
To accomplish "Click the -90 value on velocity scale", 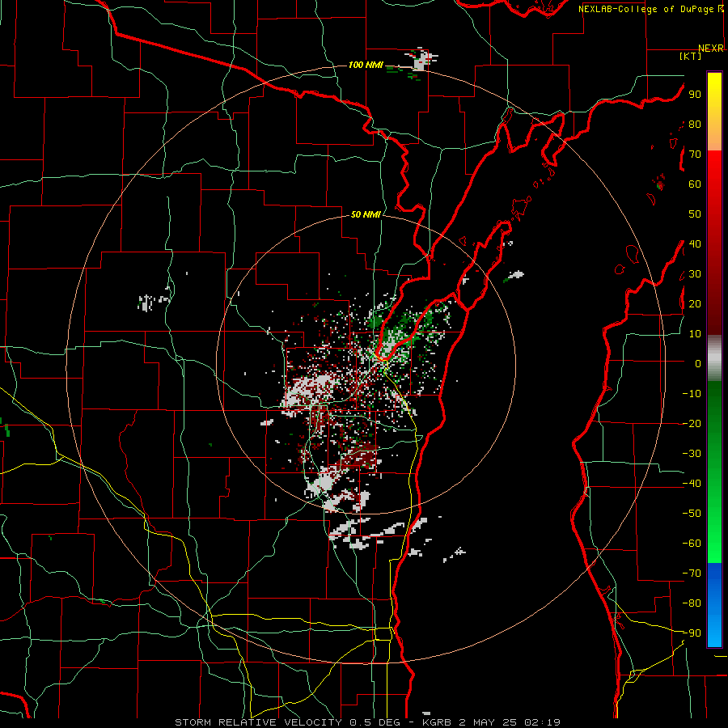I will (x=692, y=633).
